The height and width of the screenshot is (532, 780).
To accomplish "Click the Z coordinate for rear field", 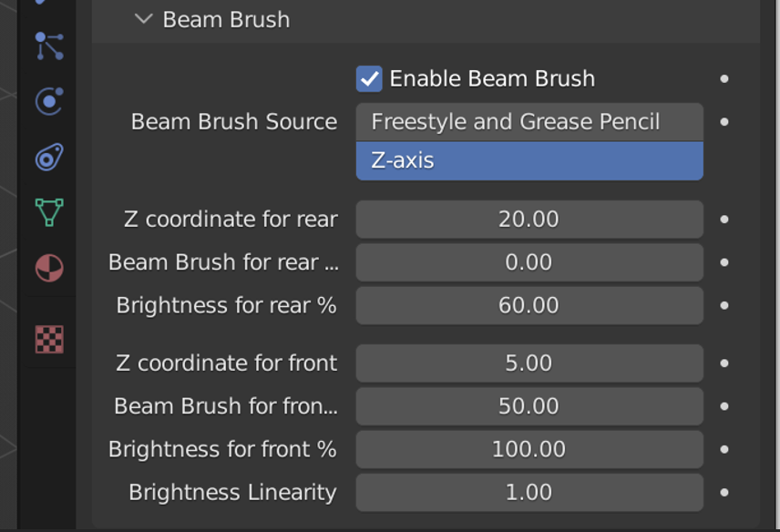I will coord(529,220).
